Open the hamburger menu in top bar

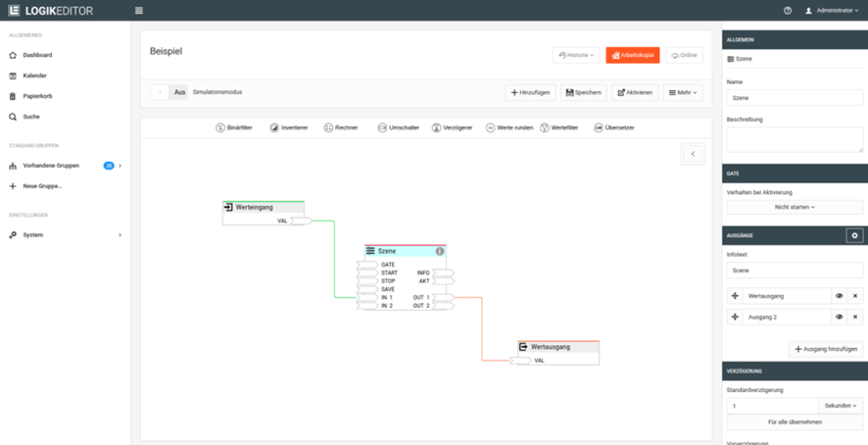pos(139,11)
